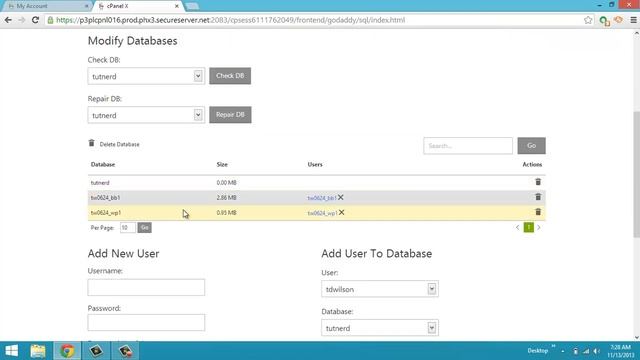640x360 pixels.
Task: Click the 0.00 MB size value
Action: click(x=226, y=182)
